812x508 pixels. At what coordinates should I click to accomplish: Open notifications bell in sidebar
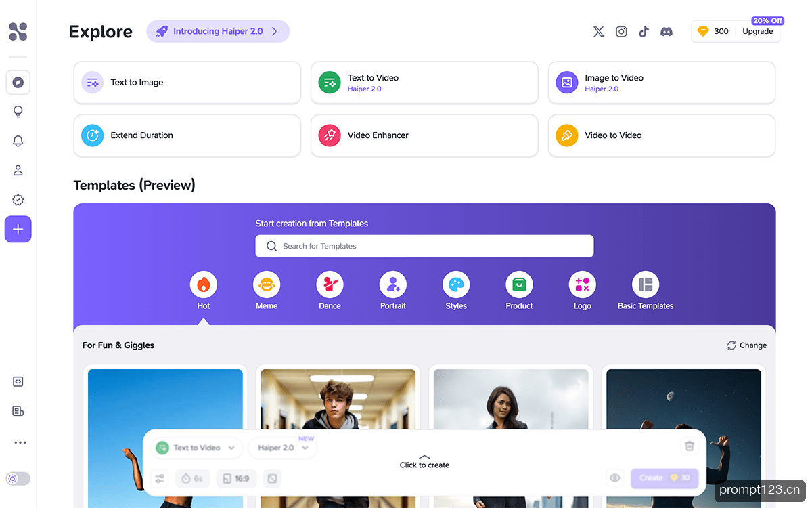(18, 141)
